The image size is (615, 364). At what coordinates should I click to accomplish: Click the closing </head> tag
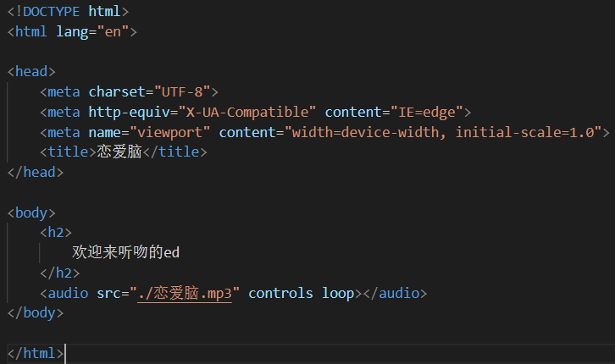pos(35,172)
